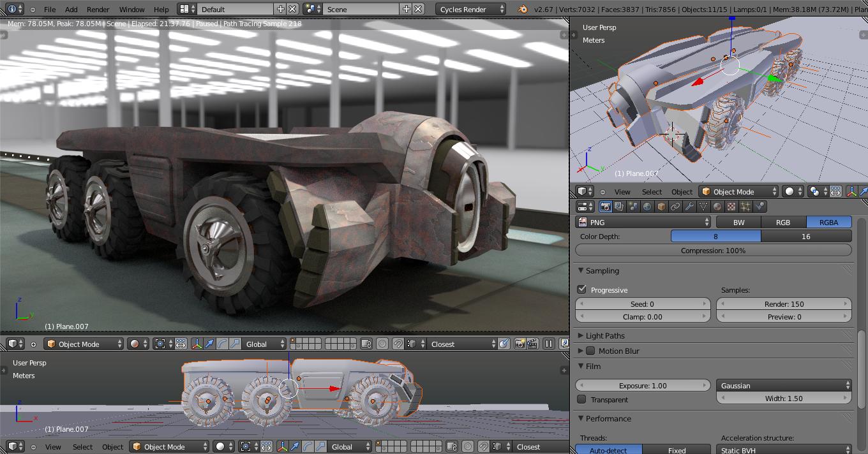Expand the Light Paths panel
Image resolution: width=868 pixels, height=454 pixels.
(x=604, y=335)
